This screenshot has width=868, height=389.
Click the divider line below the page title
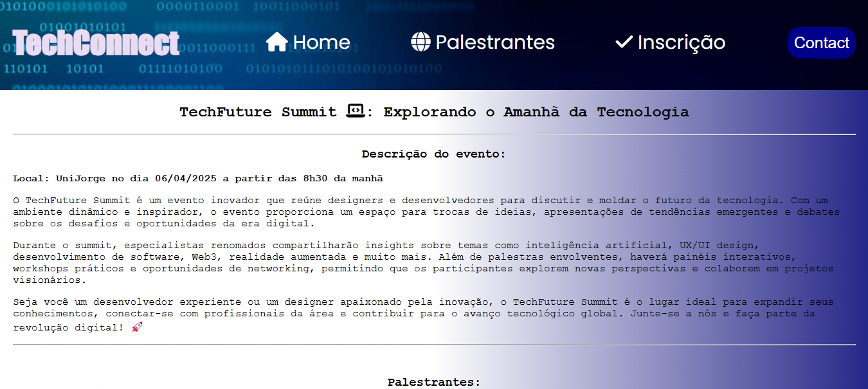coord(434,134)
